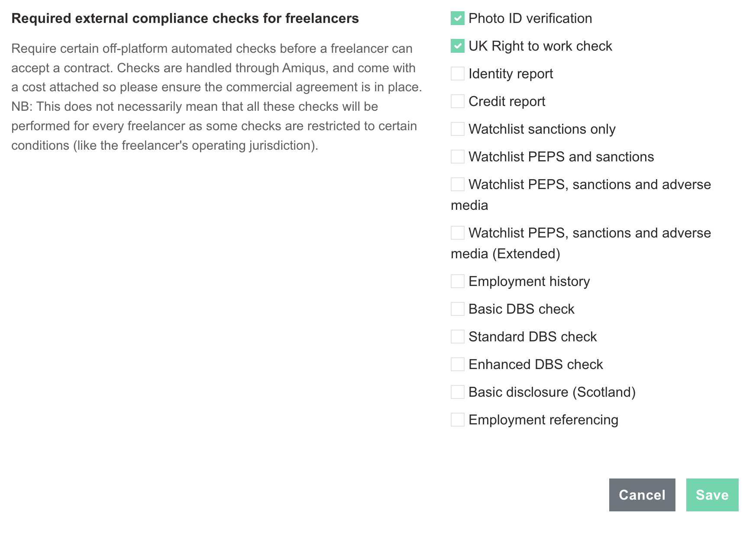Image resolution: width=756 pixels, height=533 pixels.
Task: Select Standard DBS check checkbox
Action: 458,337
